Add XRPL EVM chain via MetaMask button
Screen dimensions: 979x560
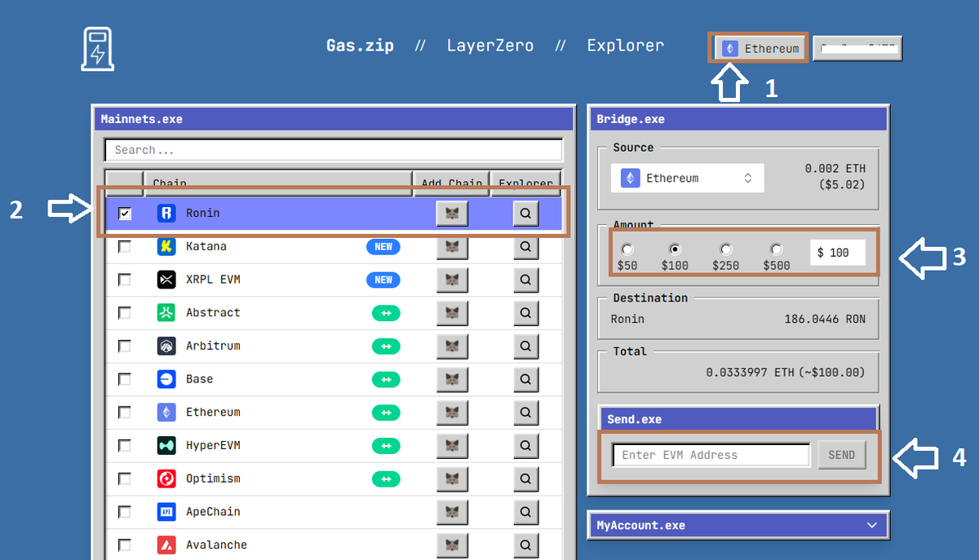coord(452,280)
